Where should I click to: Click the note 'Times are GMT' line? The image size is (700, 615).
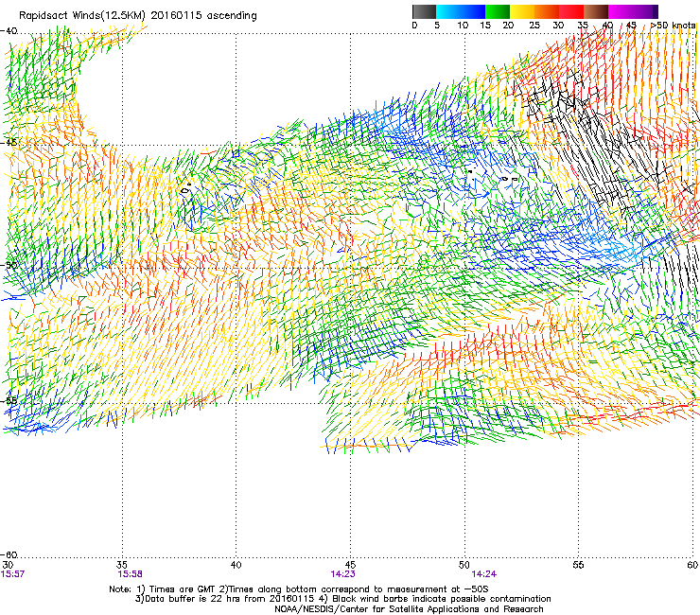tap(299, 589)
